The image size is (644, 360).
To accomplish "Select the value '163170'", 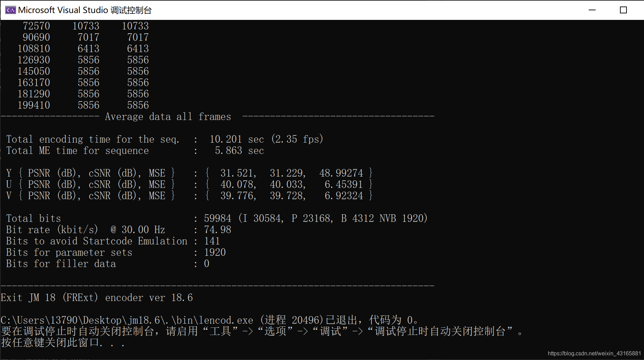I will pyautogui.click(x=34, y=83).
